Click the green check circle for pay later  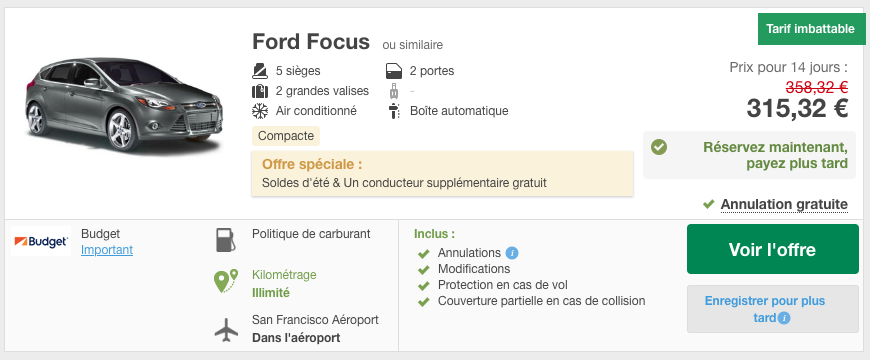(659, 147)
